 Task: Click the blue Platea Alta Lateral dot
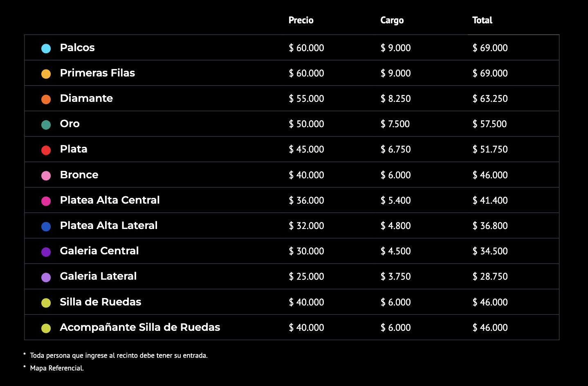(x=46, y=227)
